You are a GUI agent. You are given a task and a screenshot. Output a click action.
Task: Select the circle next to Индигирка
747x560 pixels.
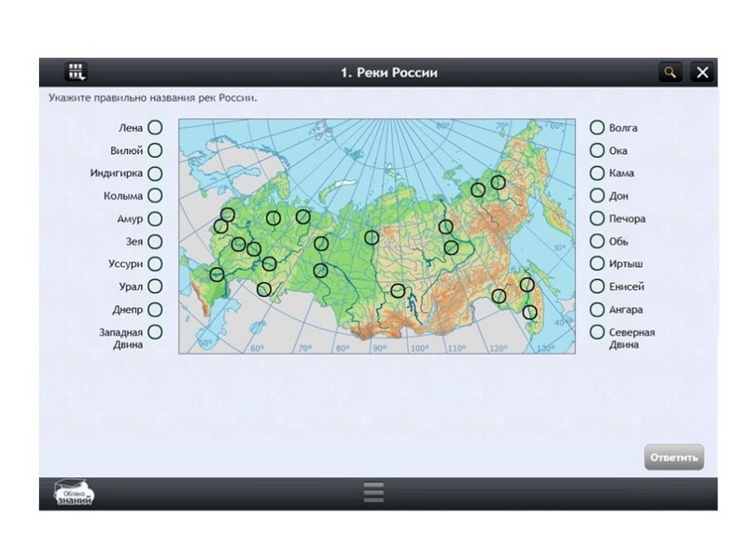[155, 174]
